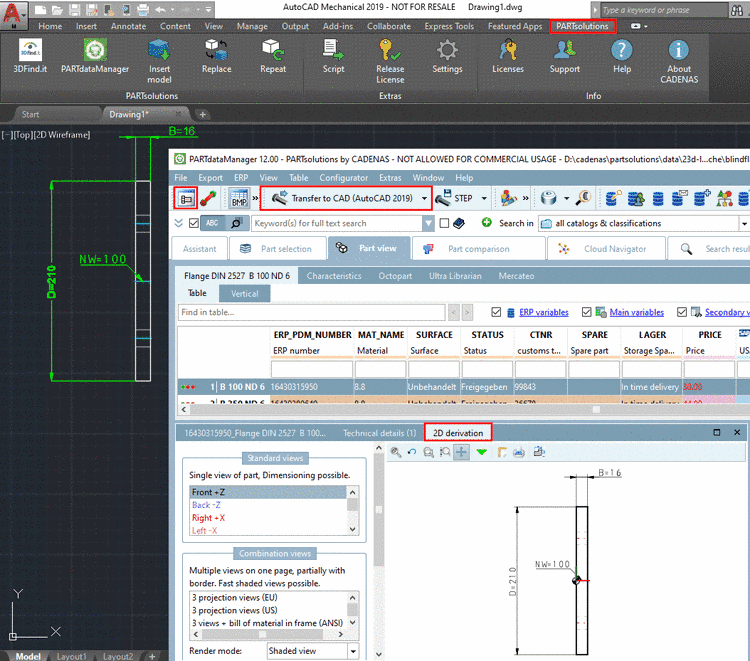Toggle the Main variables checkbox
750x661 pixels.
(x=587, y=312)
